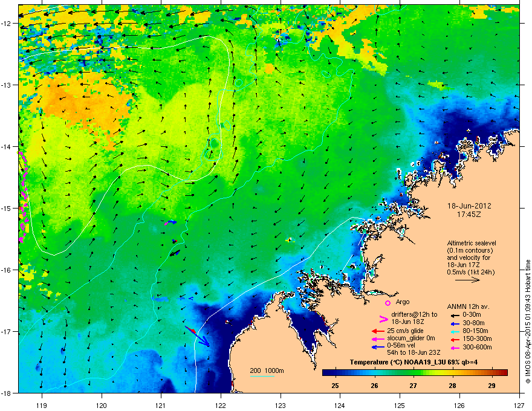
Task: Click the cyan bathymetry line under 200 1000m
Action: tap(262, 376)
